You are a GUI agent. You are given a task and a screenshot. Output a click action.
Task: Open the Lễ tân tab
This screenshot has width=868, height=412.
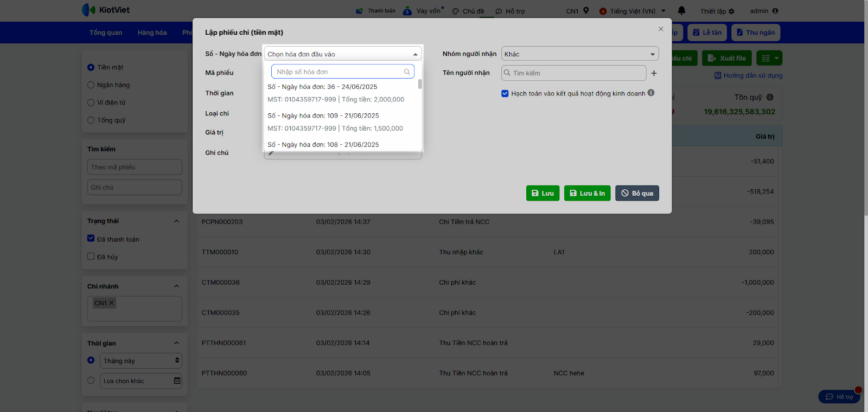707,33
